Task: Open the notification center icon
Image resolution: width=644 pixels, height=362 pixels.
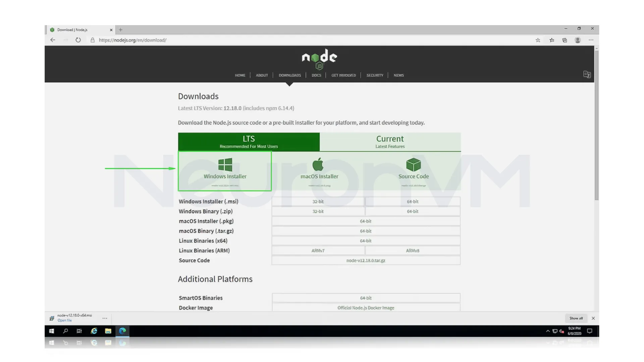Action: tap(590, 331)
